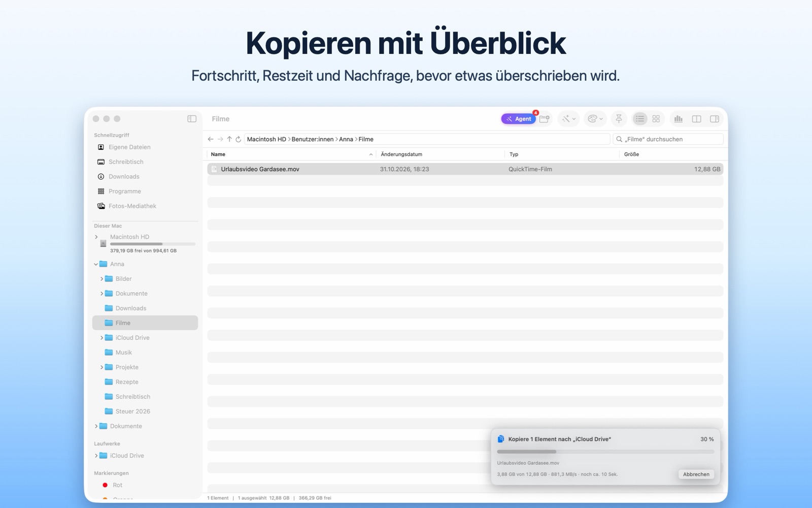Switch to list view
This screenshot has width=812, height=508.
(639, 119)
